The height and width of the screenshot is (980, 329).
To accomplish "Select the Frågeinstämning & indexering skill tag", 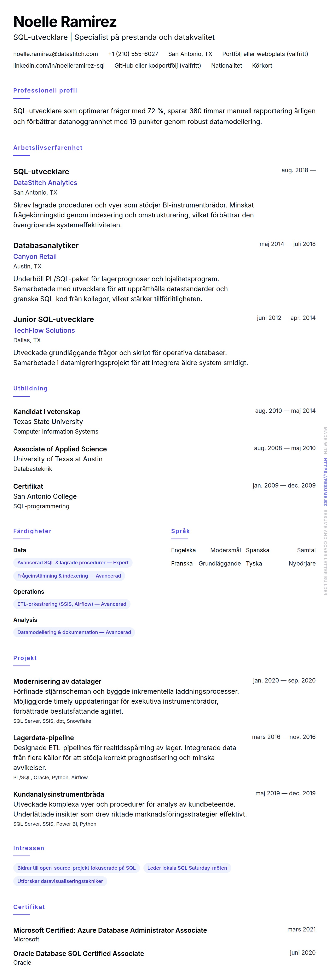I will point(69,576).
